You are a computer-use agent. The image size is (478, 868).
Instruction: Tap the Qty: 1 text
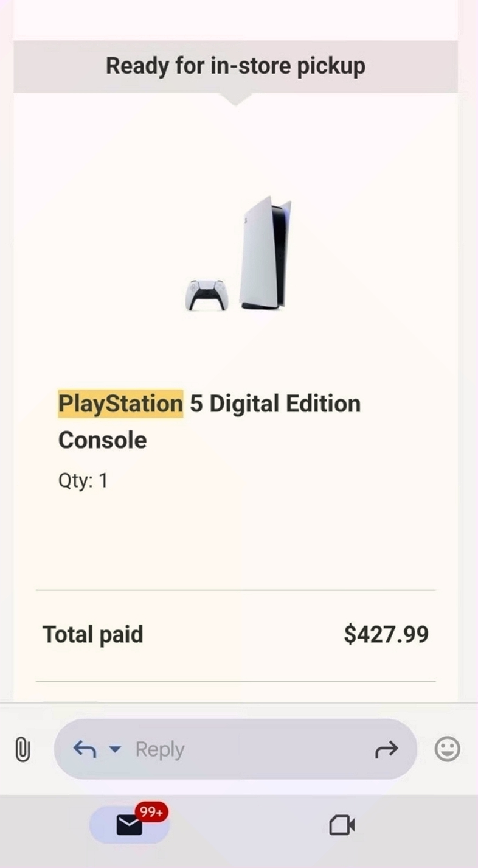(83, 481)
